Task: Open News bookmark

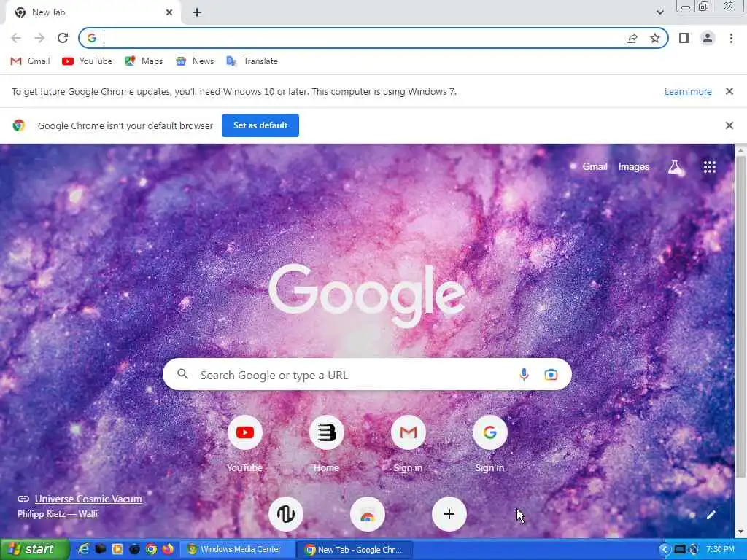Action: click(x=195, y=61)
